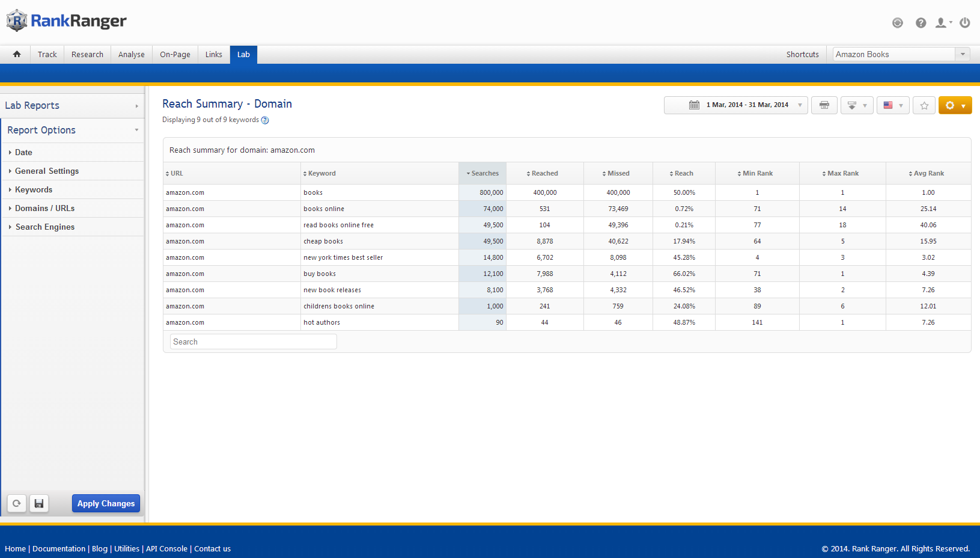Open the Amazon Books campaign dropdown

(901, 54)
